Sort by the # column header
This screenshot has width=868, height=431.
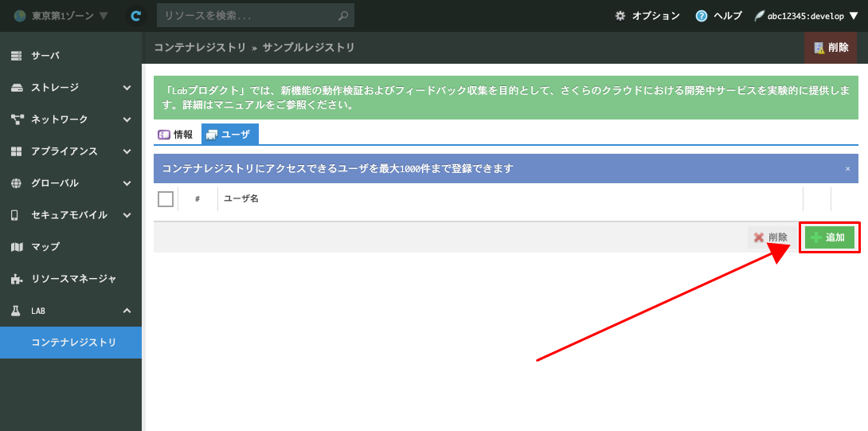pos(197,199)
